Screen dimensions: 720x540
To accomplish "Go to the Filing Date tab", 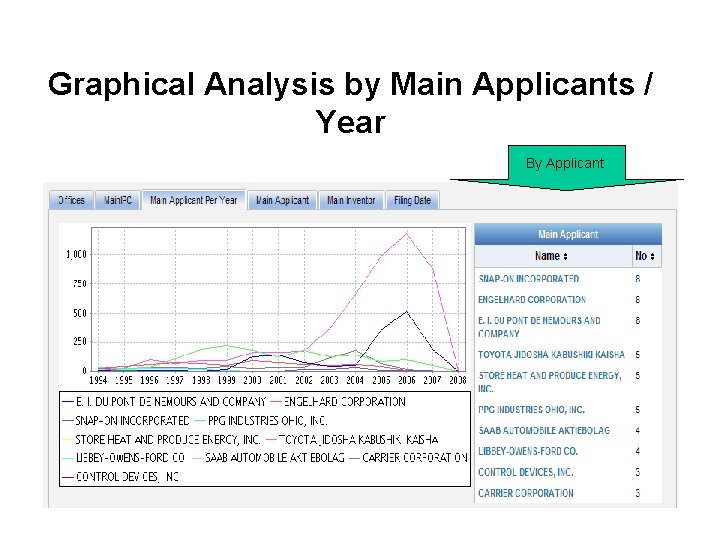I will click(412, 200).
